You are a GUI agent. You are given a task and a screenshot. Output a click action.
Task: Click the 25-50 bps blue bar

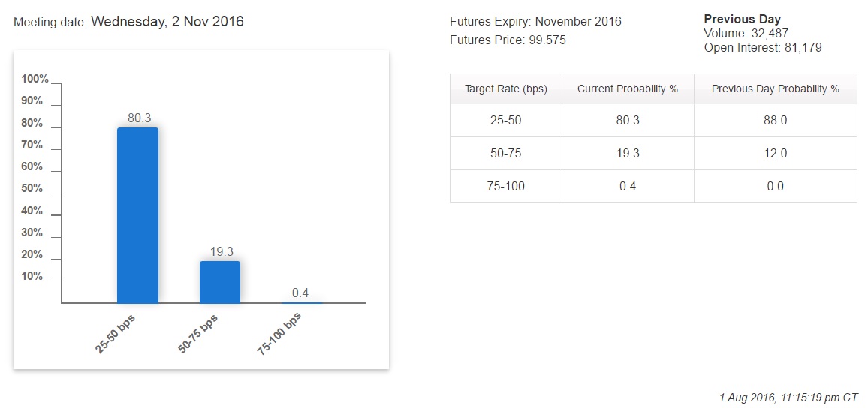click(137, 215)
